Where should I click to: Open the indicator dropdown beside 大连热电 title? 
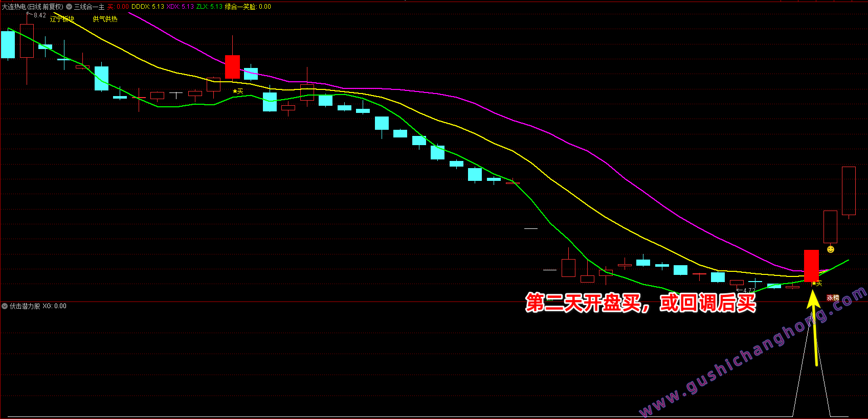point(69,7)
